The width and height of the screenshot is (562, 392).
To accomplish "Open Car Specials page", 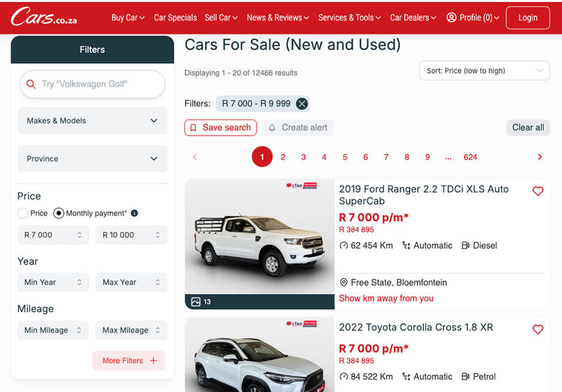I will coord(175,18).
